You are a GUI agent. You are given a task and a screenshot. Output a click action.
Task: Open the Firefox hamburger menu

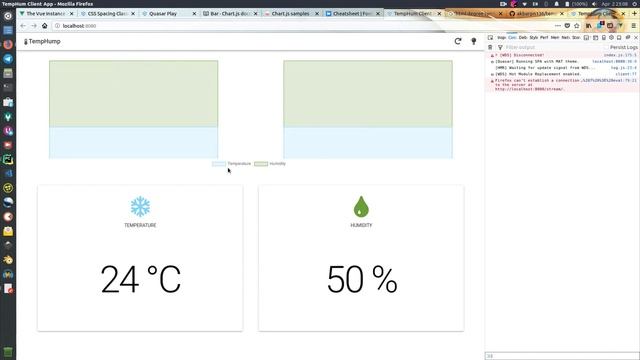click(x=633, y=26)
